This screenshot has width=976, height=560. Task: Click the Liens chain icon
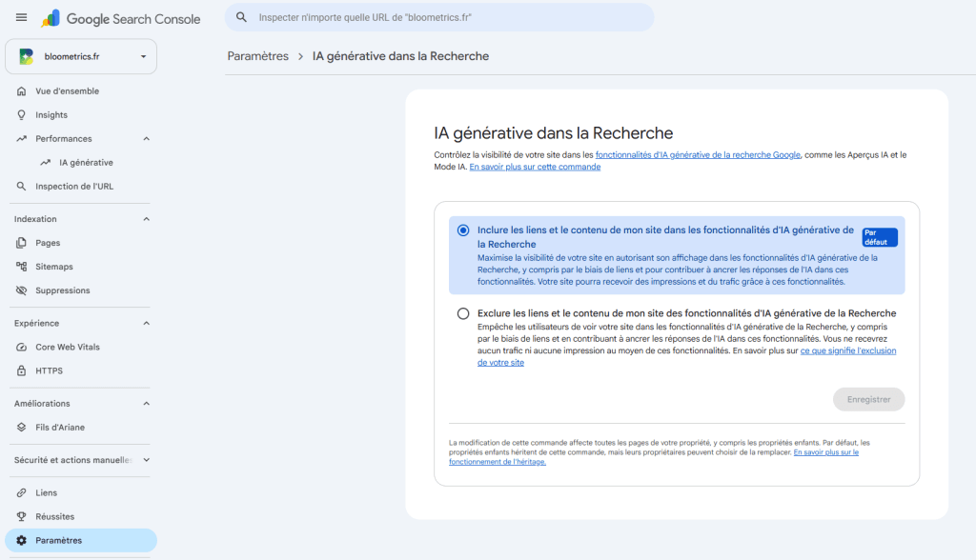click(21, 492)
